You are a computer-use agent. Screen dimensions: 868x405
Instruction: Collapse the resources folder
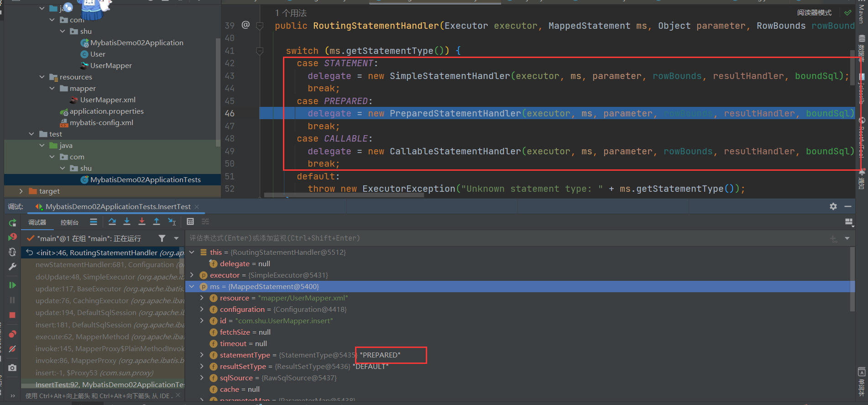click(x=42, y=77)
